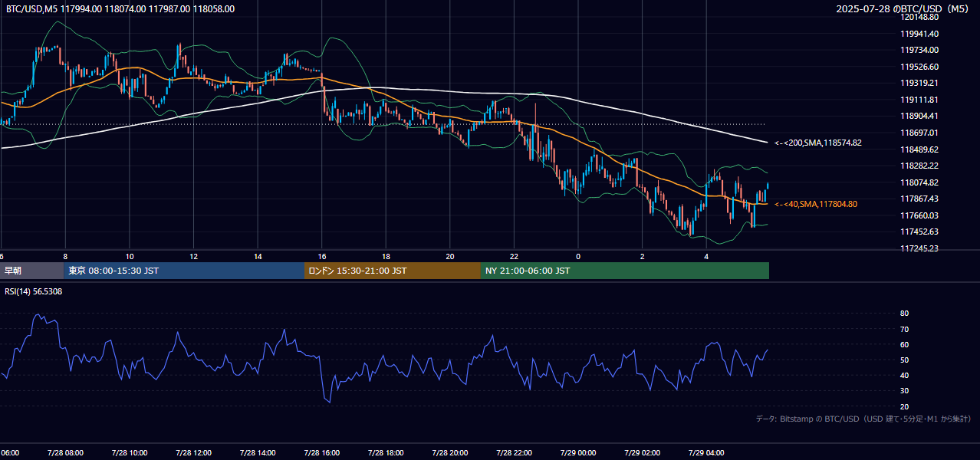Click the Bitstamp data source note
The height and width of the screenshot is (460, 980).
[x=863, y=419]
